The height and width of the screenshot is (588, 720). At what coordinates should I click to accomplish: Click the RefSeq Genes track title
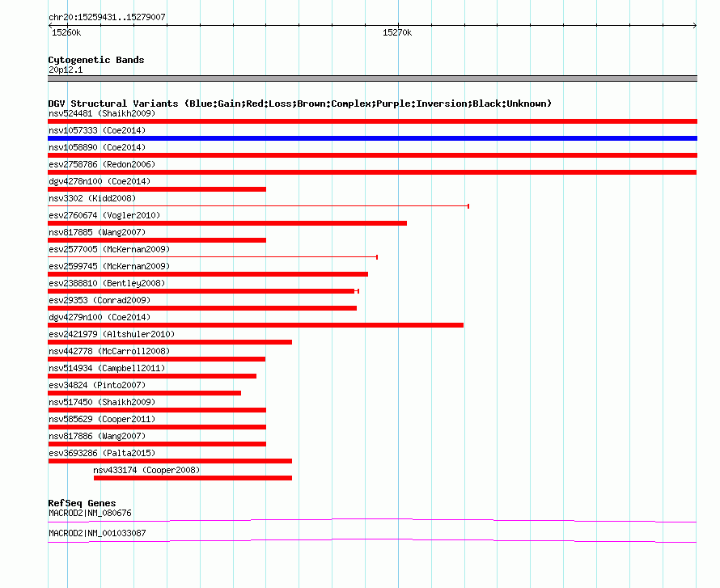[82, 503]
